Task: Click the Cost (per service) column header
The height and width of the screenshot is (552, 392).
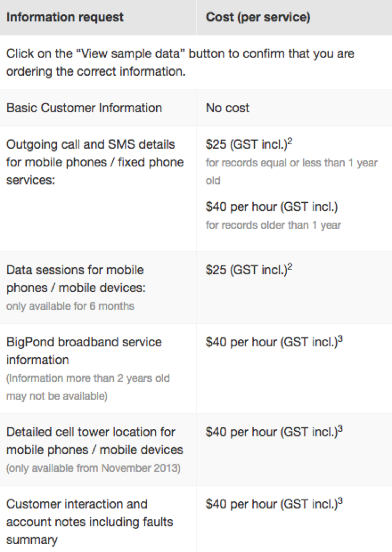Action: (258, 17)
